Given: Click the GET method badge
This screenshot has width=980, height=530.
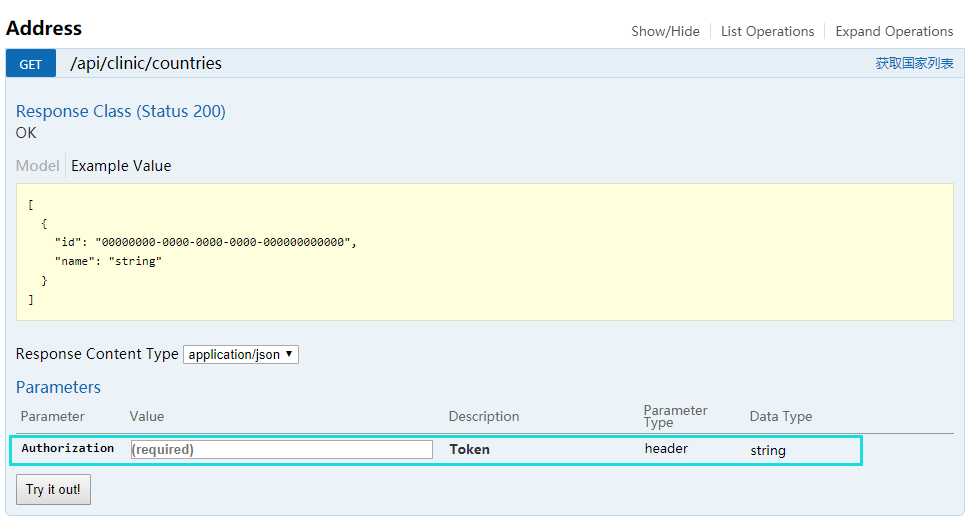Looking at the screenshot, I should (x=31, y=64).
